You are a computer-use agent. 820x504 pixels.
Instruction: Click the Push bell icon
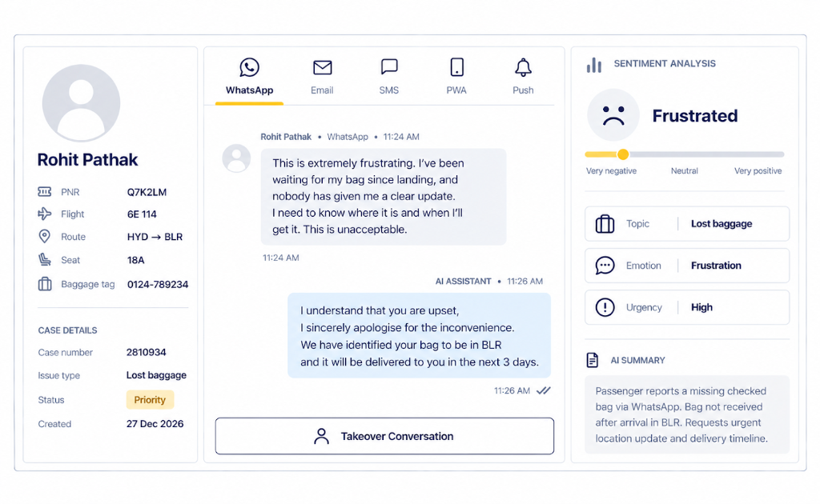point(523,67)
